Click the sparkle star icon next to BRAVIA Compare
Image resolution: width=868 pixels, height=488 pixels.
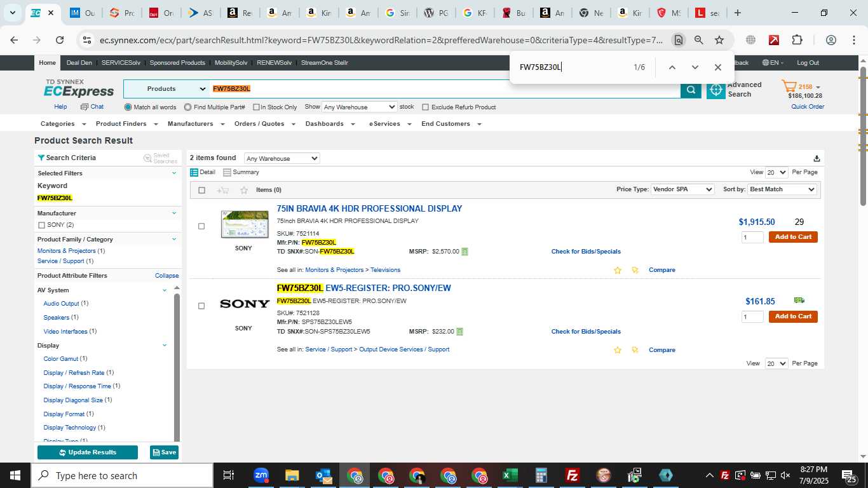coord(635,270)
